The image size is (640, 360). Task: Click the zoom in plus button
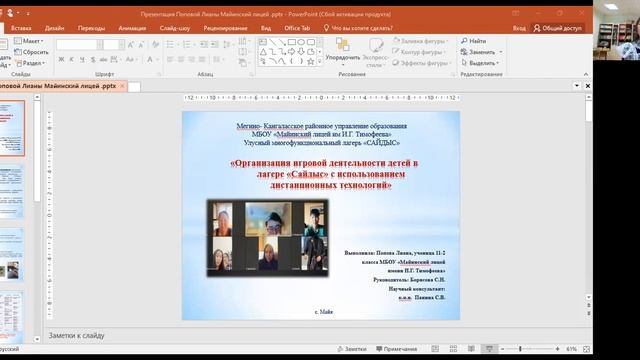tap(557, 349)
